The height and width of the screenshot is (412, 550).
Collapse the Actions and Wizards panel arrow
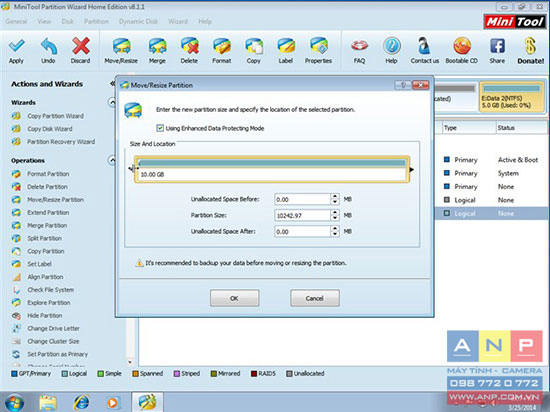[x=112, y=84]
